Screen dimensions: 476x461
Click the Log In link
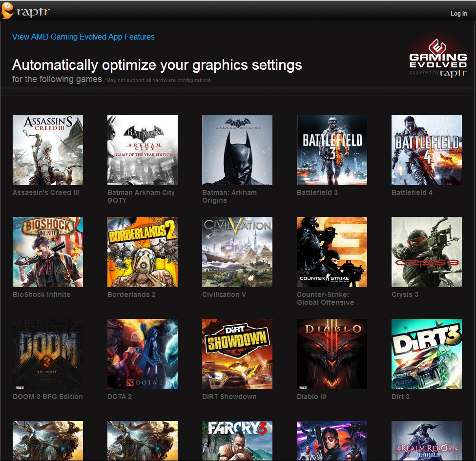click(458, 14)
